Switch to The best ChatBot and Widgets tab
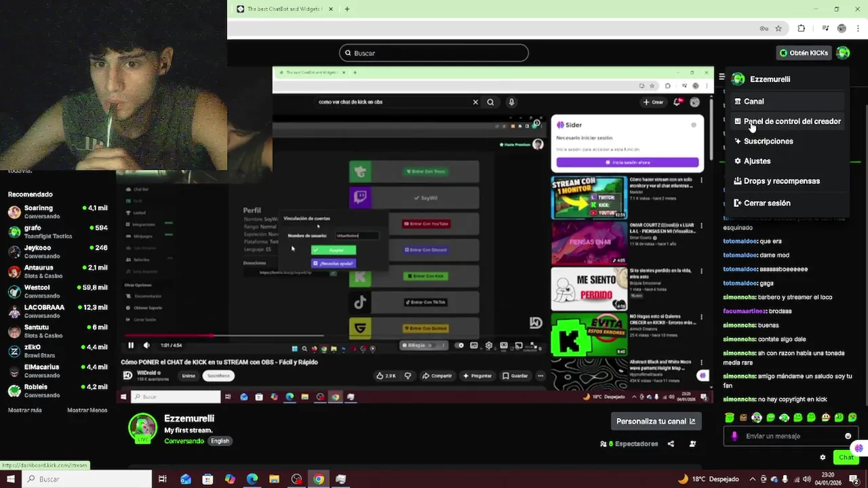This screenshot has width=868, height=488. 285,9
